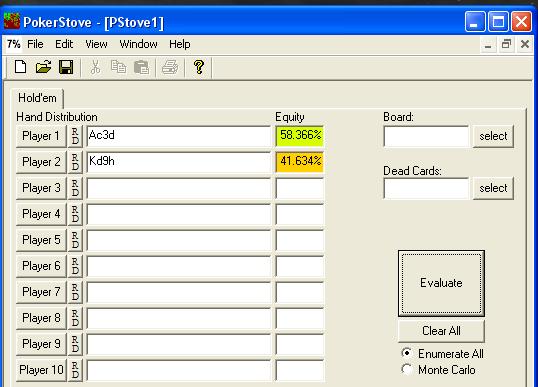Click the Board cards input field
Image resolution: width=538 pixels, height=387 pixels.
426,136
